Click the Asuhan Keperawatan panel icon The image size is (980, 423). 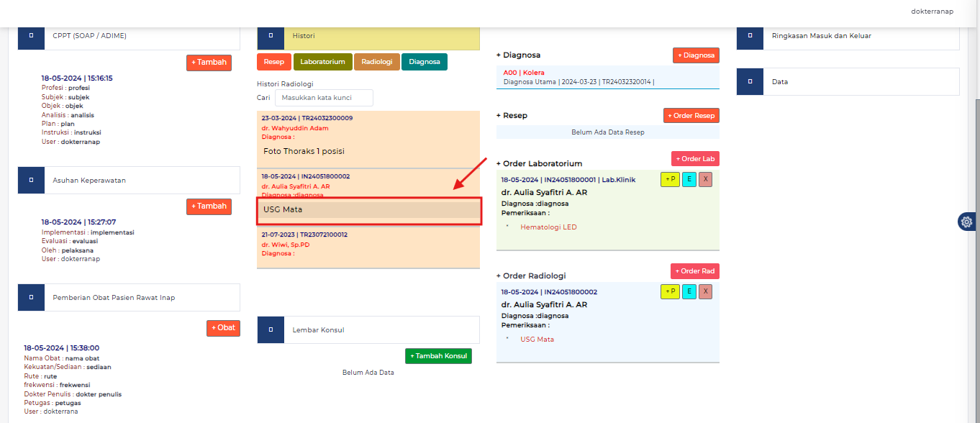pyautogui.click(x=31, y=181)
